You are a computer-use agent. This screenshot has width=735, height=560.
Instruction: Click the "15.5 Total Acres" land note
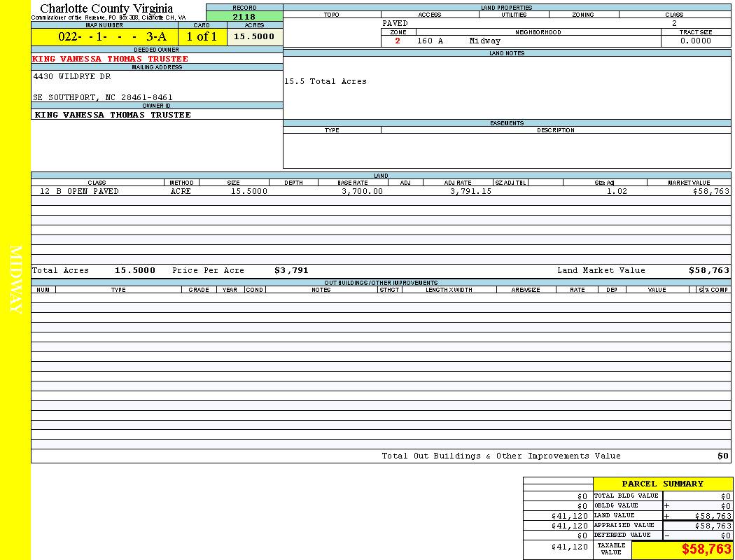click(x=325, y=82)
